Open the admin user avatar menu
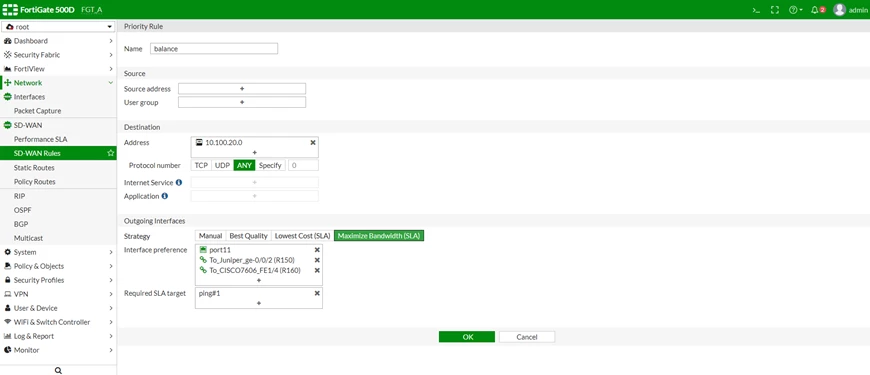 [839, 10]
